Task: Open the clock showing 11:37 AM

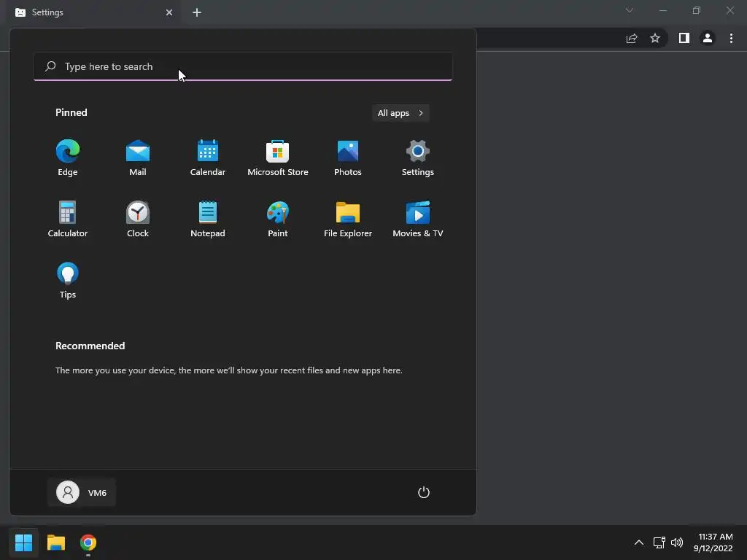Action: pyautogui.click(x=713, y=542)
